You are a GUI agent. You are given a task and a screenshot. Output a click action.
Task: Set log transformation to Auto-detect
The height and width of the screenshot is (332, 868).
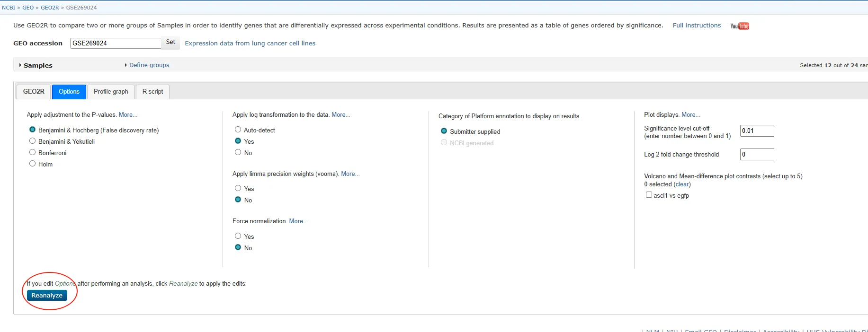coord(238,130)
